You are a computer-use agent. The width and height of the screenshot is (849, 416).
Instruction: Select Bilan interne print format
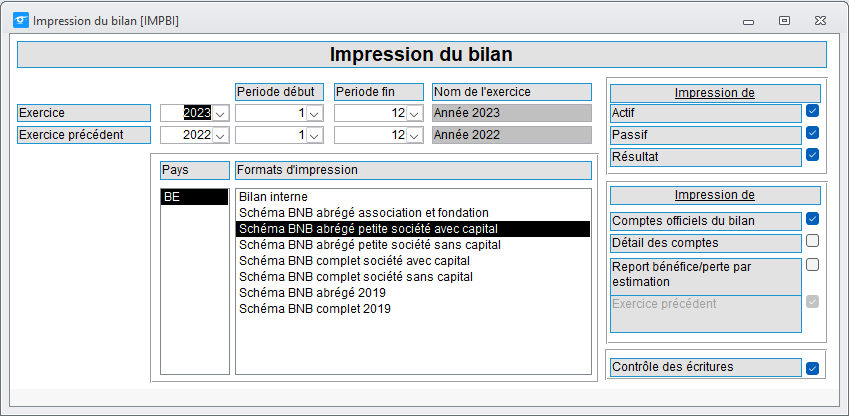[x=273, y=197]
